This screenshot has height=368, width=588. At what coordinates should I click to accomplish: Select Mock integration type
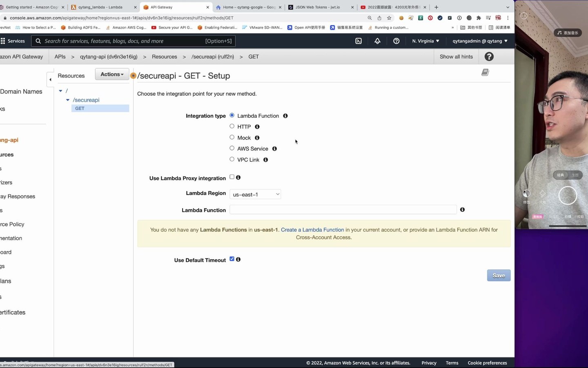[232, 137]
